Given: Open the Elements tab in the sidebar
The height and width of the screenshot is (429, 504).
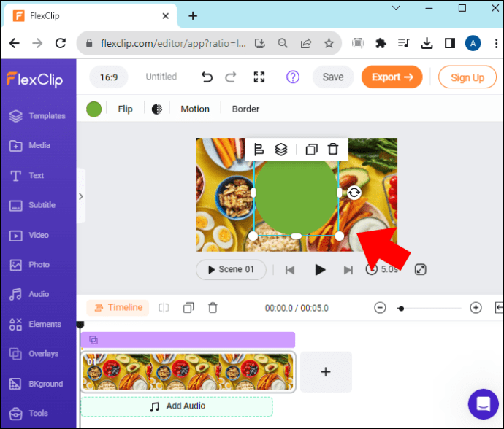Looking at the screenshot, I should (36, 324).
